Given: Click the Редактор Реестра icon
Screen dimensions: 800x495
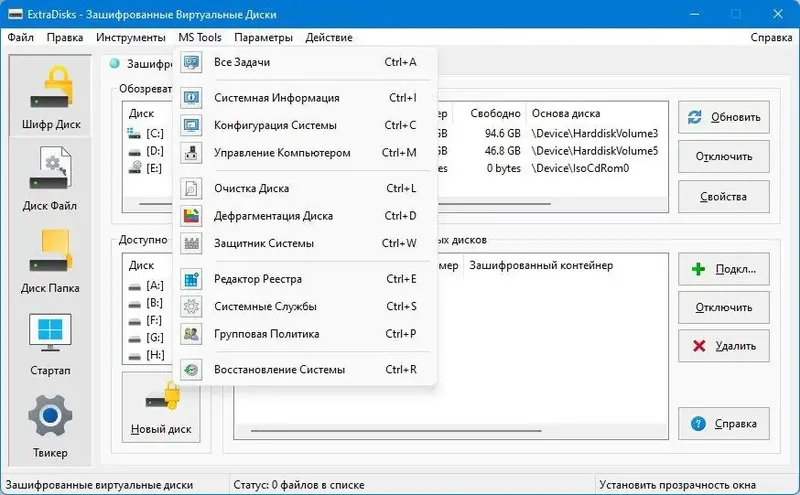Looking at the screenshot, I should 191,279.
